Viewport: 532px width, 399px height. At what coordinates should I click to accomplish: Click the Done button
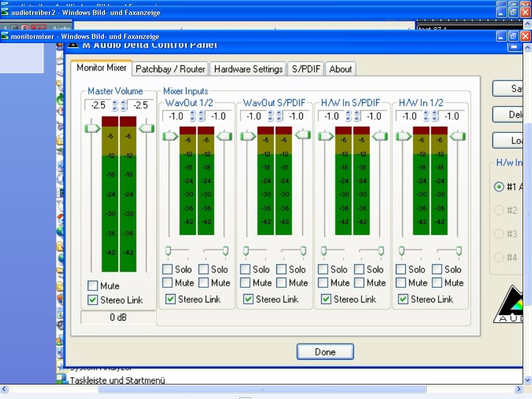click(325, 352)
